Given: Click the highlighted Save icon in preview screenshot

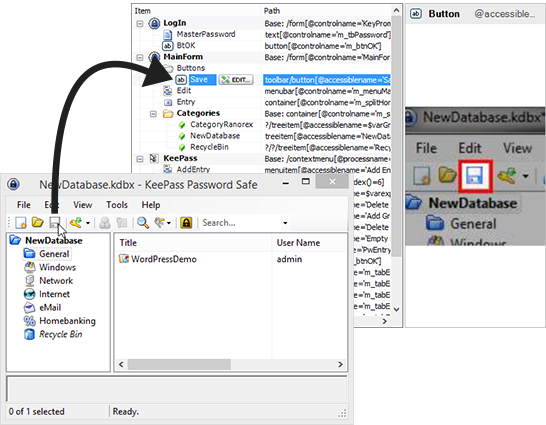Looking at the screenshot, I should (475, 175).
